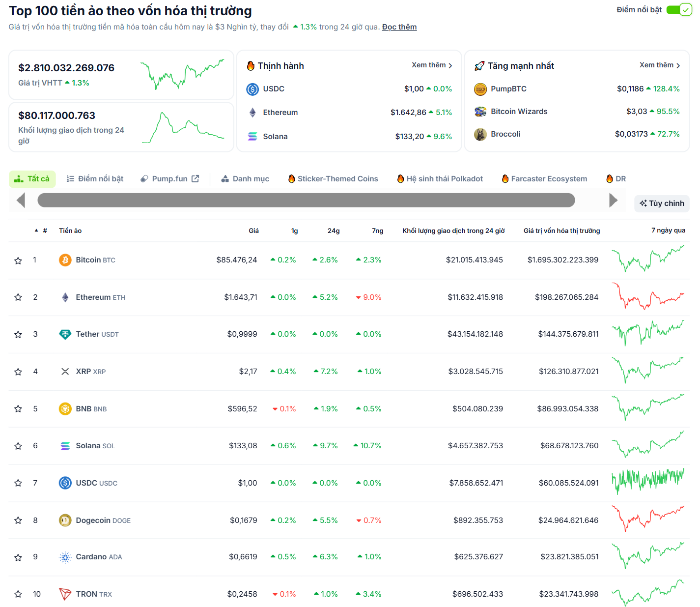Click the fire icon beside Thịnh hành
The height and width of the screenshot is (607, 700).
point(251,66)
